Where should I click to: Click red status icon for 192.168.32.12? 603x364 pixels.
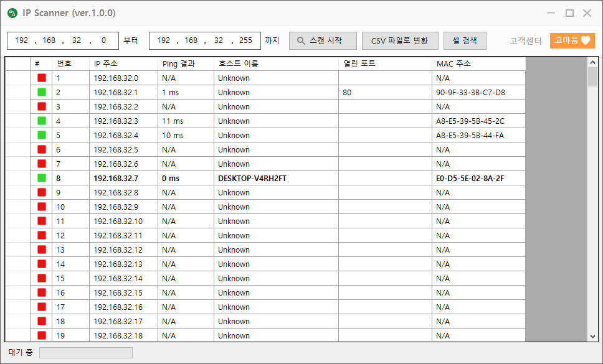point(42,250)
